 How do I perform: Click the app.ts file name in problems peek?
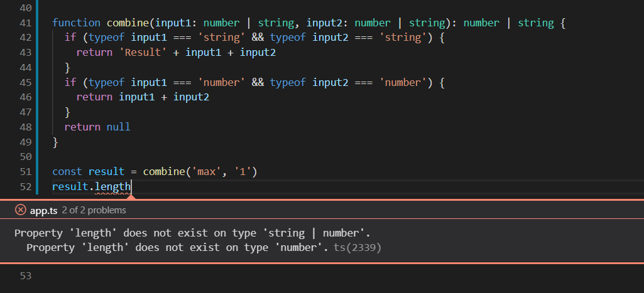(43, 211)
